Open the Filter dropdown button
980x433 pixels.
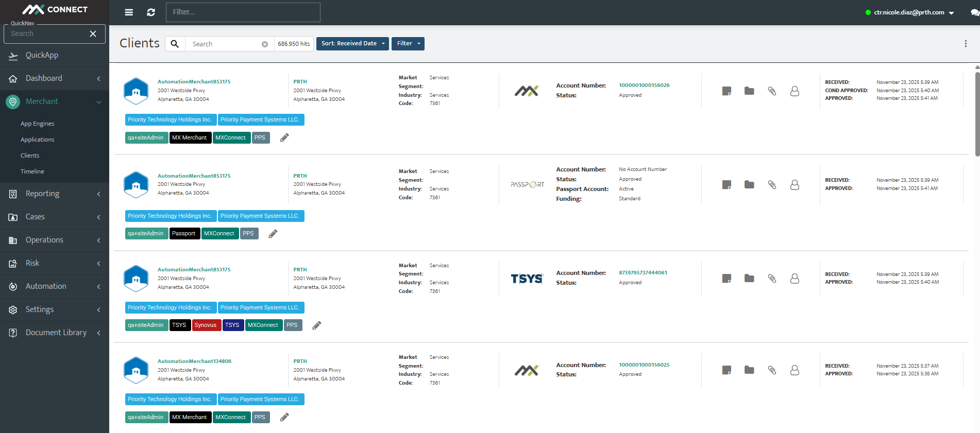[x=408, y=44]
